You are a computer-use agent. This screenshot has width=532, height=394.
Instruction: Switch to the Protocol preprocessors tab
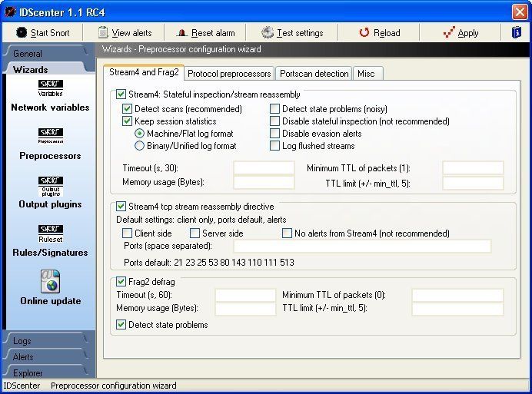[229, 74]
